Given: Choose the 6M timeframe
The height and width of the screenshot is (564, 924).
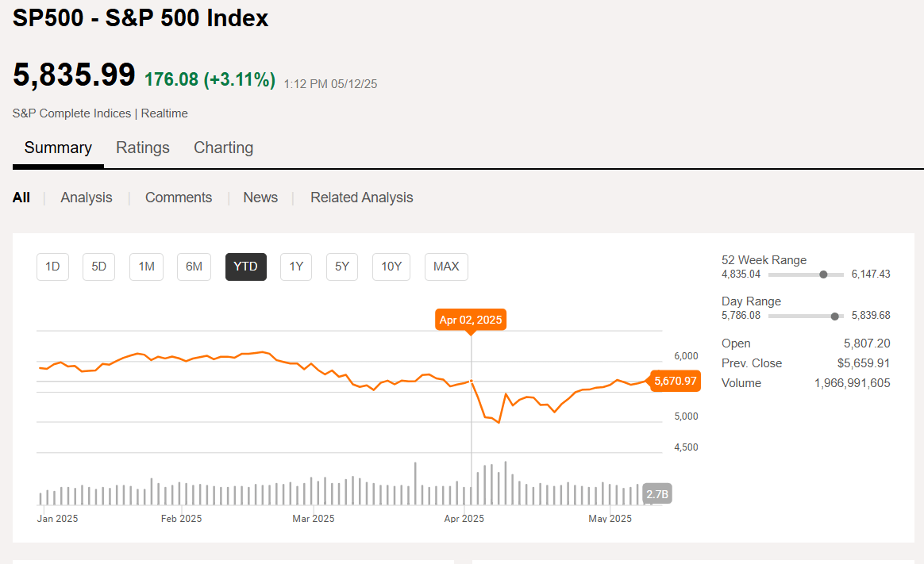Looking at the screenshot, I should 194,267.
